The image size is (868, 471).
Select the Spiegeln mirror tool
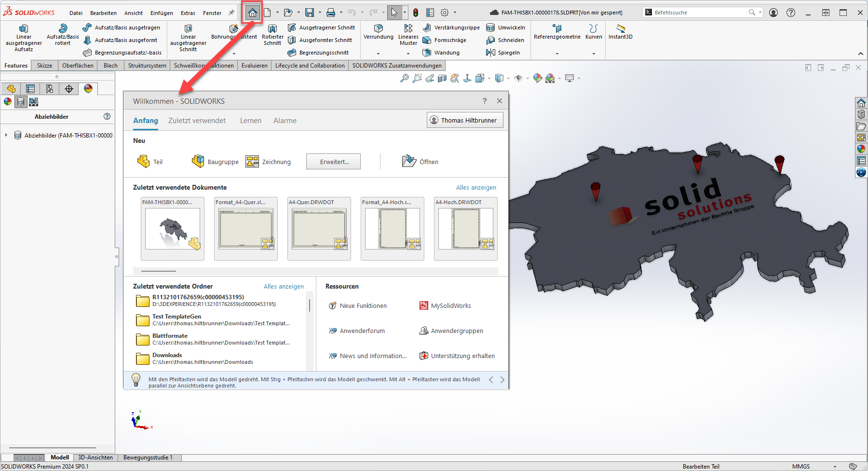click(x=503, y=53)
